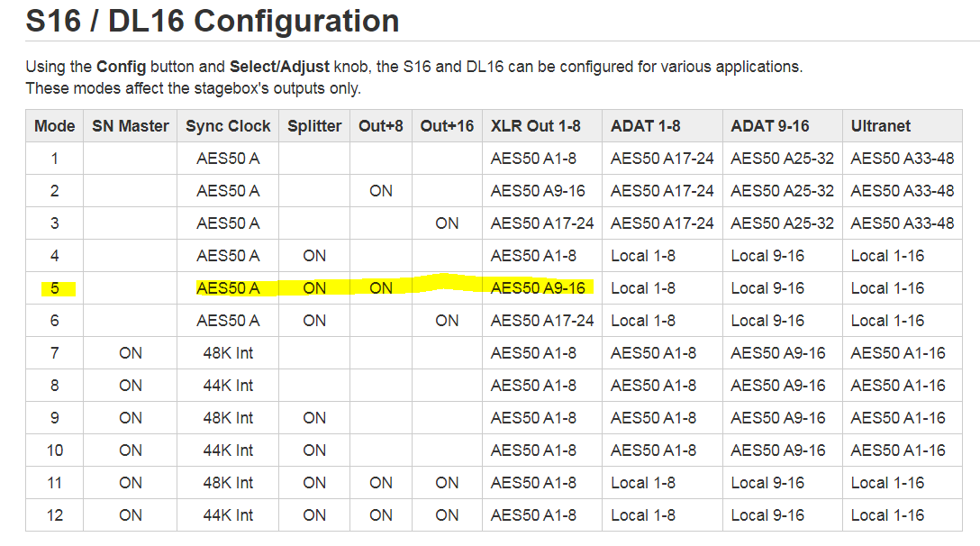Click 'Local 1-16' in mode 12 row
The width and height of the screenshot is (980, 546).
[x=887, y=515]
